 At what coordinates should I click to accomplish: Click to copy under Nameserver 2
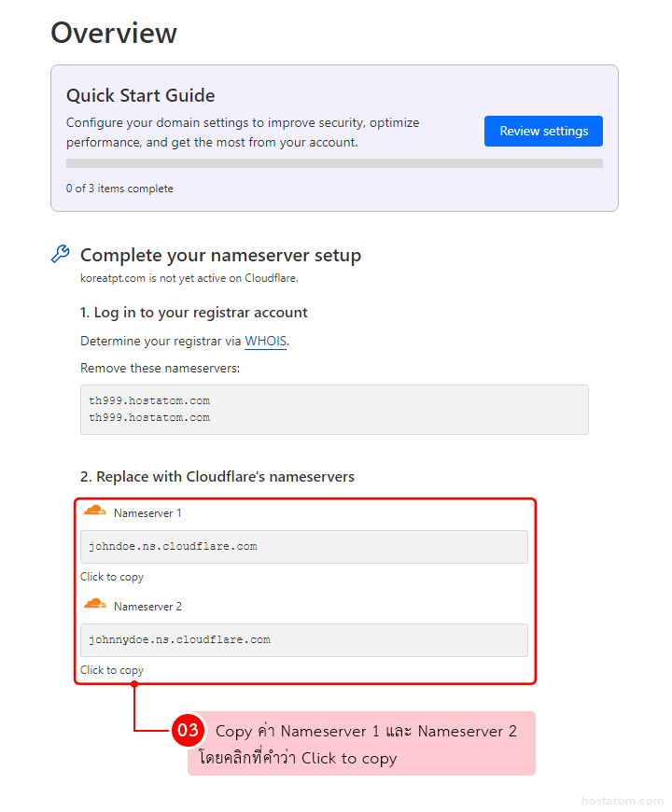(x=112, y=670)
